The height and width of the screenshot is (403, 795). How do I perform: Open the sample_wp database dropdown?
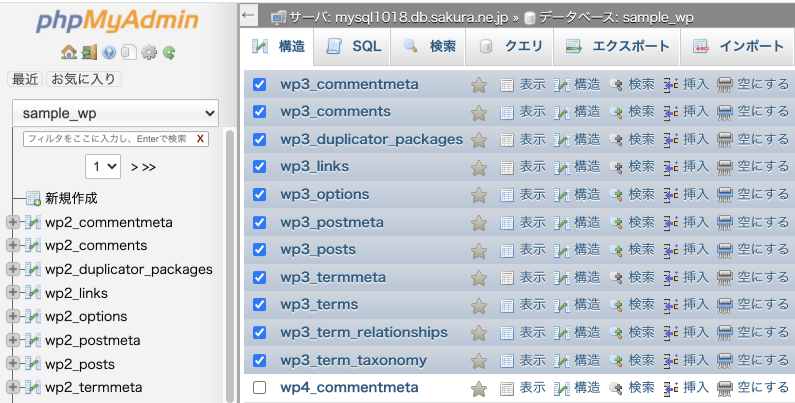pyautogui.click(x=116, y=113)
